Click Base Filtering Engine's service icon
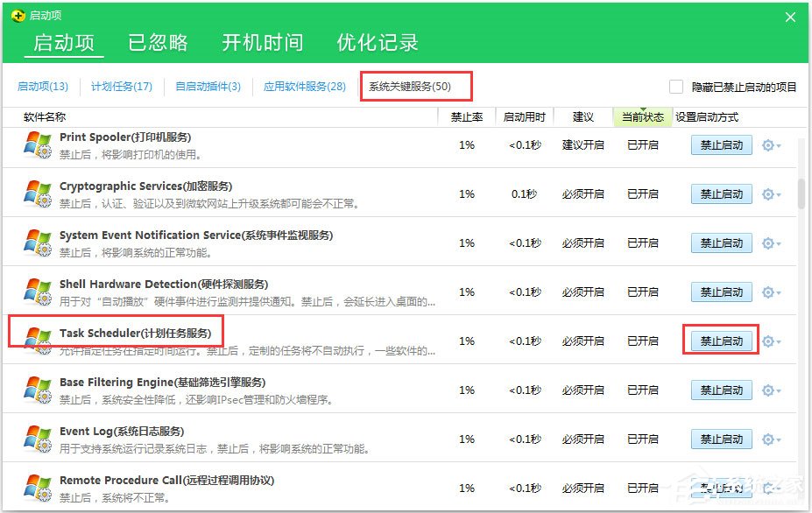 36,390
